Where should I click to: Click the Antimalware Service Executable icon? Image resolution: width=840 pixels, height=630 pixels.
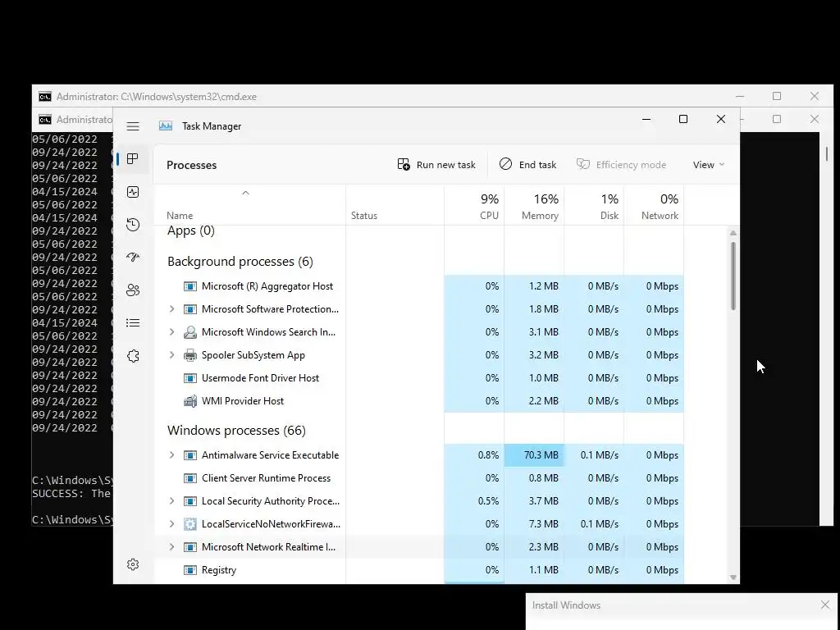point(189,455)
